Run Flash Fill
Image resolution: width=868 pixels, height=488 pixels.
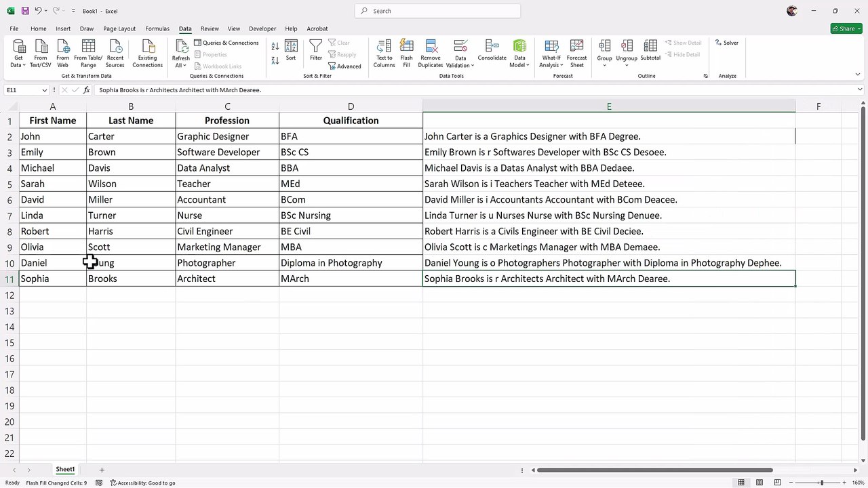pos(407,54)
